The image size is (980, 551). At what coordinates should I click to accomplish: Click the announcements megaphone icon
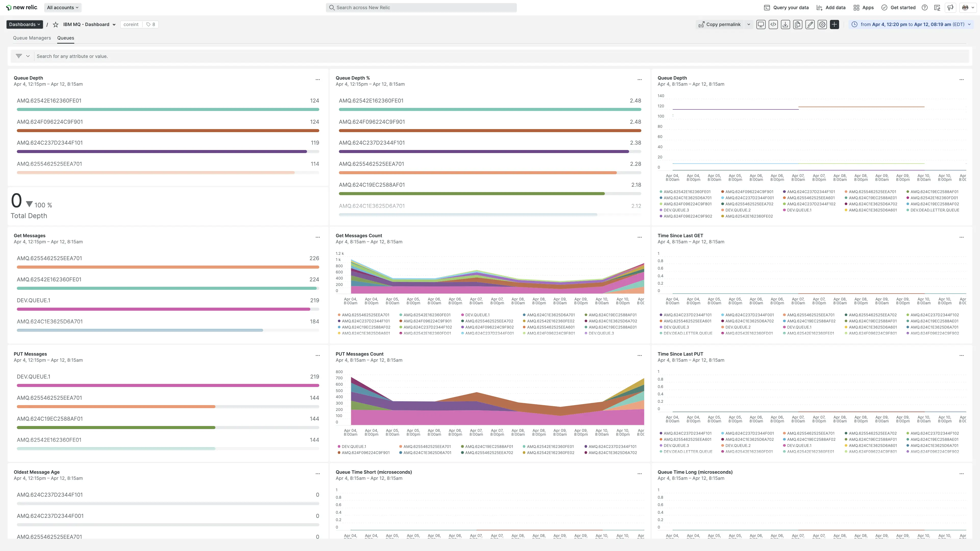[x=950, y=8]
